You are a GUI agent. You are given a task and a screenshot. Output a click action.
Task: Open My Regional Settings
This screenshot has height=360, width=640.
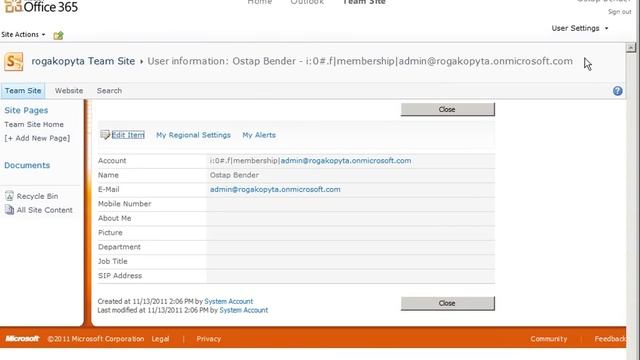(x=193, y=135)
